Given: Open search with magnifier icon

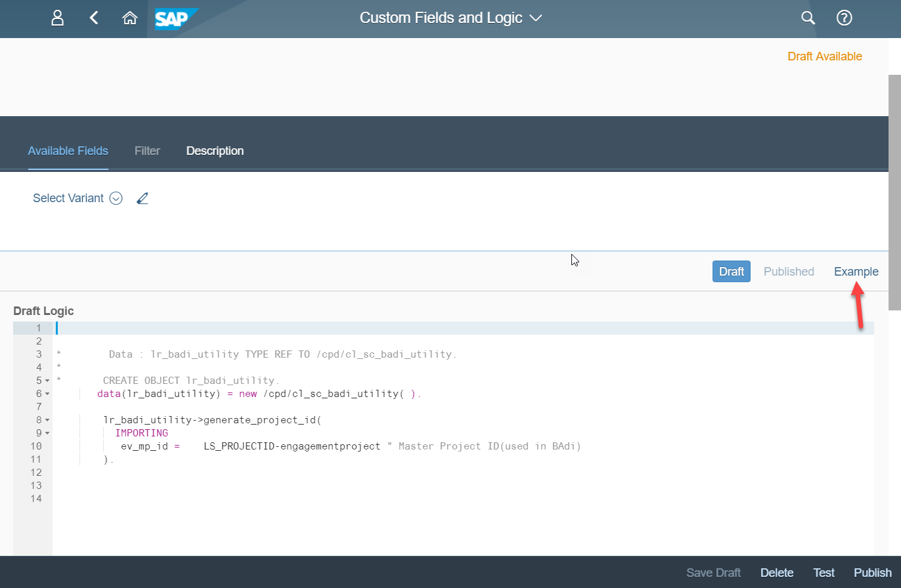Looking at the screenshot, I should (808, 18).
